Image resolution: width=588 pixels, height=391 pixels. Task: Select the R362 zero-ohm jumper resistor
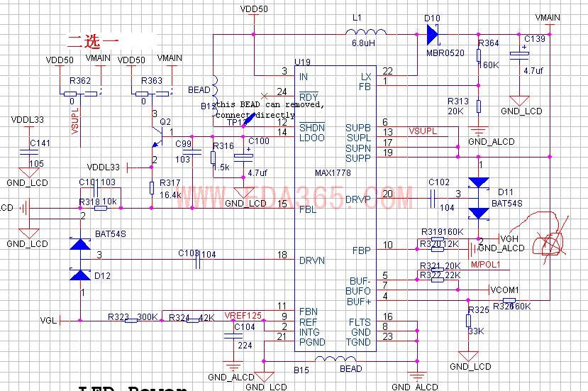pyautogui.click(x=80, y=94)
